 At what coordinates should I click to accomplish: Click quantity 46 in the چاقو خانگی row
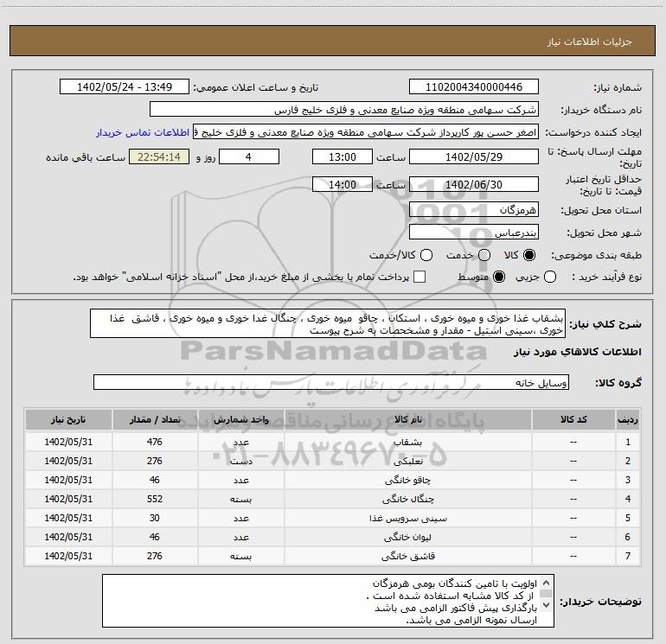click(x=155, y=480)
